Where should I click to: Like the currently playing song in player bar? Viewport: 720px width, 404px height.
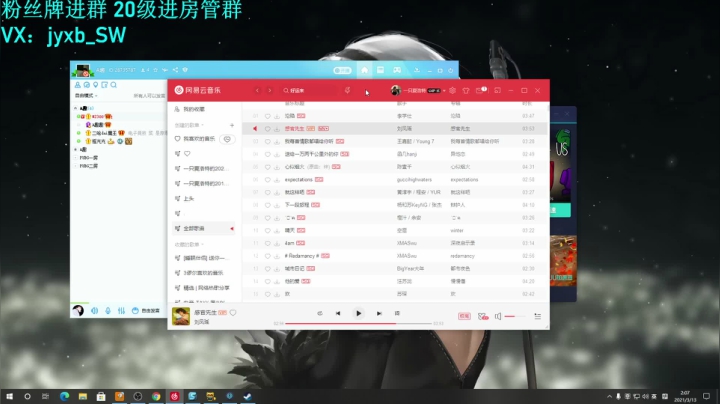click(233, 313)
